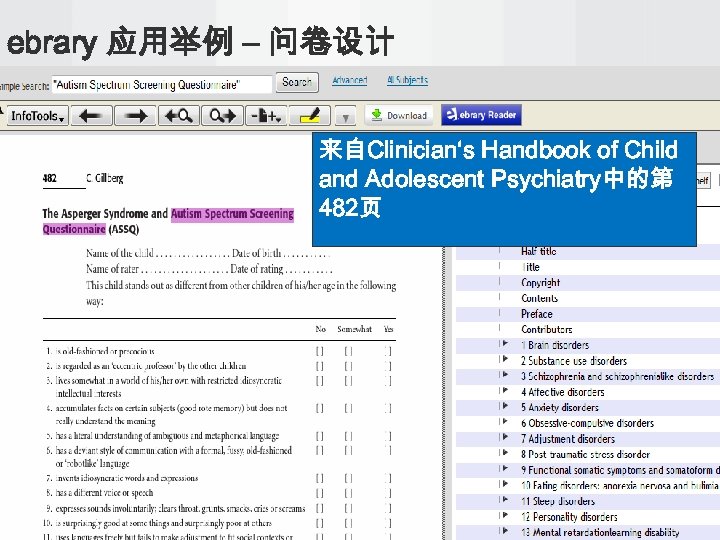Check Somewhat for item 5 literal understanding
The width and height of the screenshot is (720, 540).
pyautogui.click(x=349, y=436)
